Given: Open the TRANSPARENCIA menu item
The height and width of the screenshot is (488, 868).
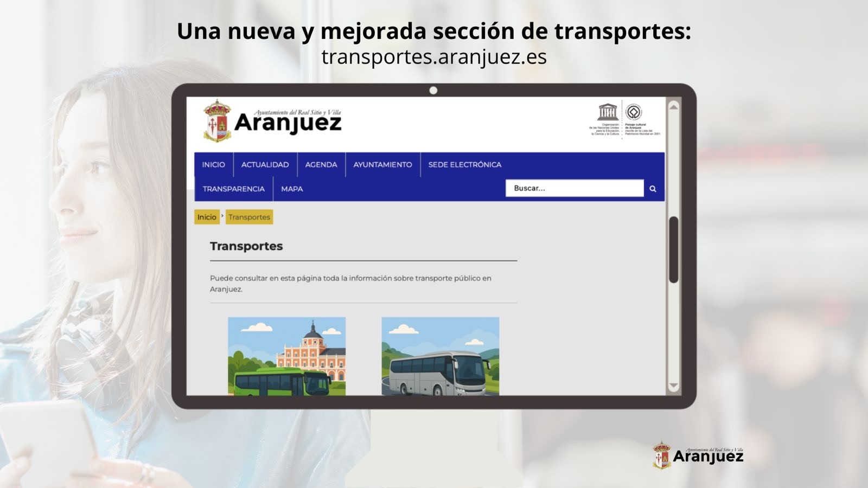Looking at the screenshot, I should point(233,189).
